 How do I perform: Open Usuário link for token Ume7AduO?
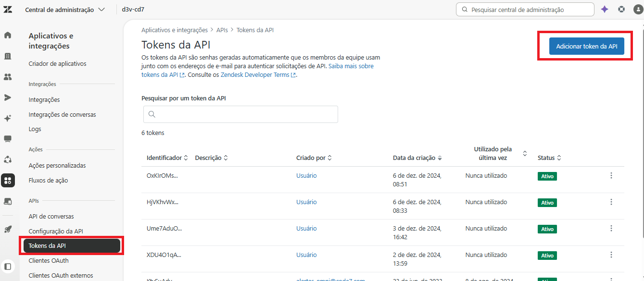(x=306, y=228)
